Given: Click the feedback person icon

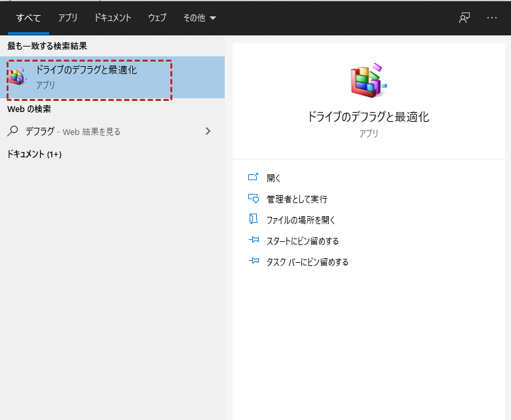Looking at the screenshot, I should pyautogui.click(x=464, y=18).
